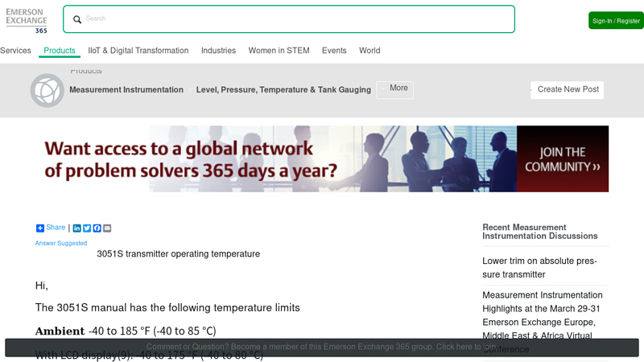Screen dimensions: 644x362
Task: Click the Answer Suggested link
Action: point(61,244)
